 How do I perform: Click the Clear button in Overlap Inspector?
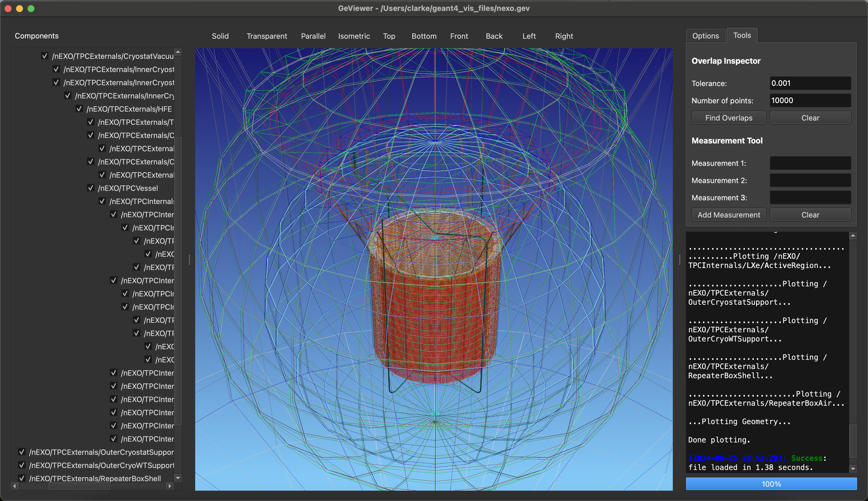[x=809, y=117]
